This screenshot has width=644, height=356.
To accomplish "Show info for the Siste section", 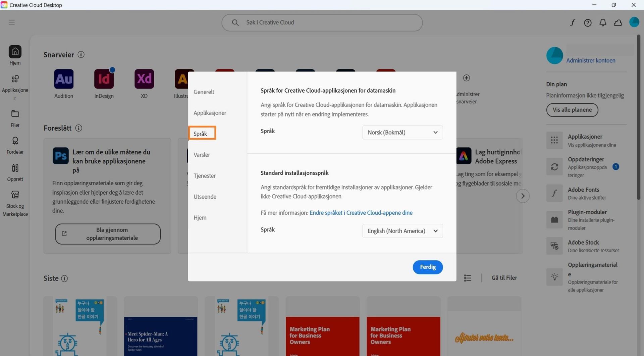I will [x=64, y=278].
